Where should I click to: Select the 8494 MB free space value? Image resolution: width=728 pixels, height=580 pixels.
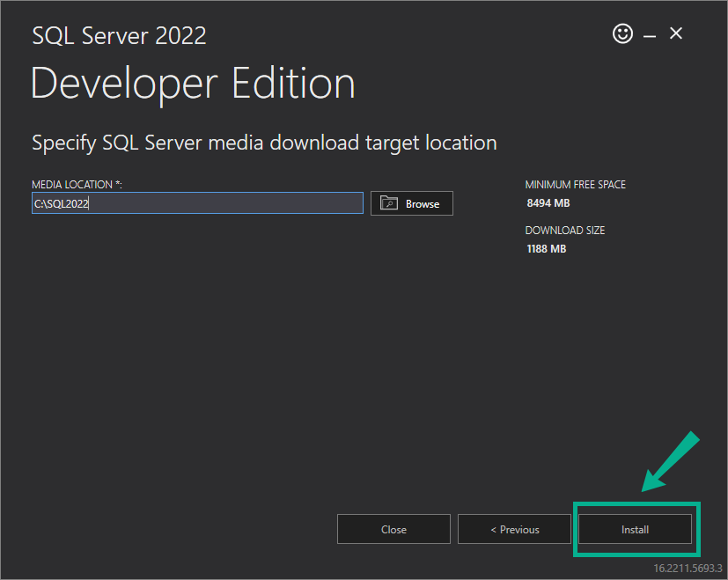[x=548, y=203]
